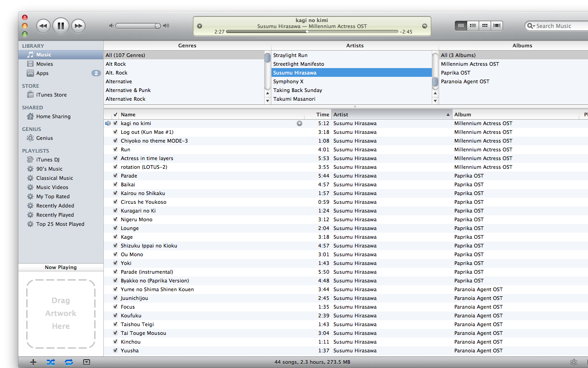
Task: Open the Genius section
Action: [61, 138]
